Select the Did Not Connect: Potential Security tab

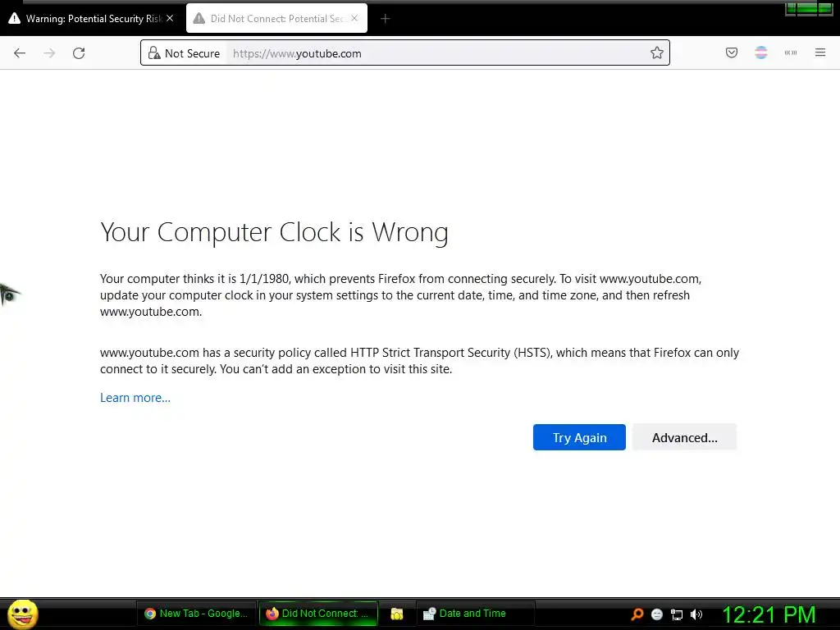click(x=276, y=18)
